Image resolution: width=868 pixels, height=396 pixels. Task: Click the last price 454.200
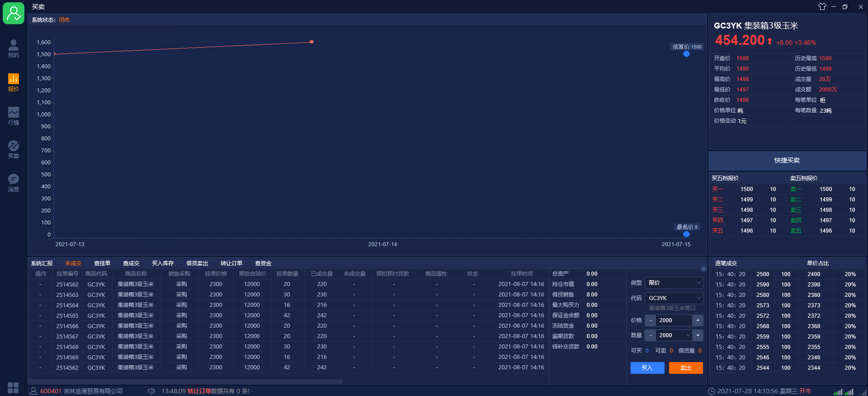[x=740, y=40]
